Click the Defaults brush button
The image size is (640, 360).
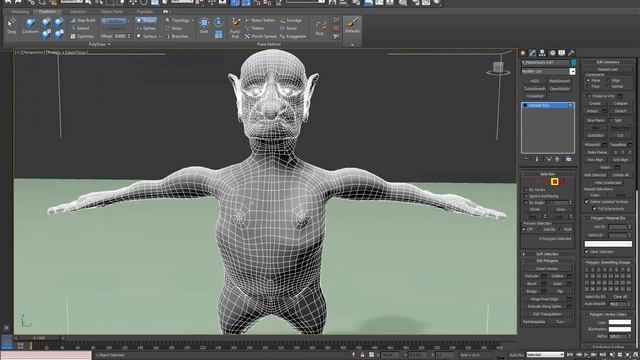[352, 25]
